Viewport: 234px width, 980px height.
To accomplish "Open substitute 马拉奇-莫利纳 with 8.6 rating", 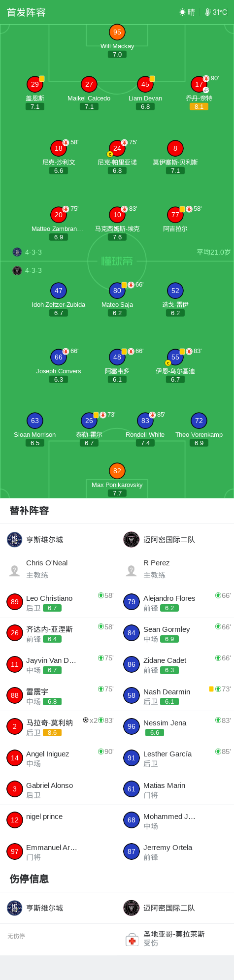I will [x=59, y=726].
